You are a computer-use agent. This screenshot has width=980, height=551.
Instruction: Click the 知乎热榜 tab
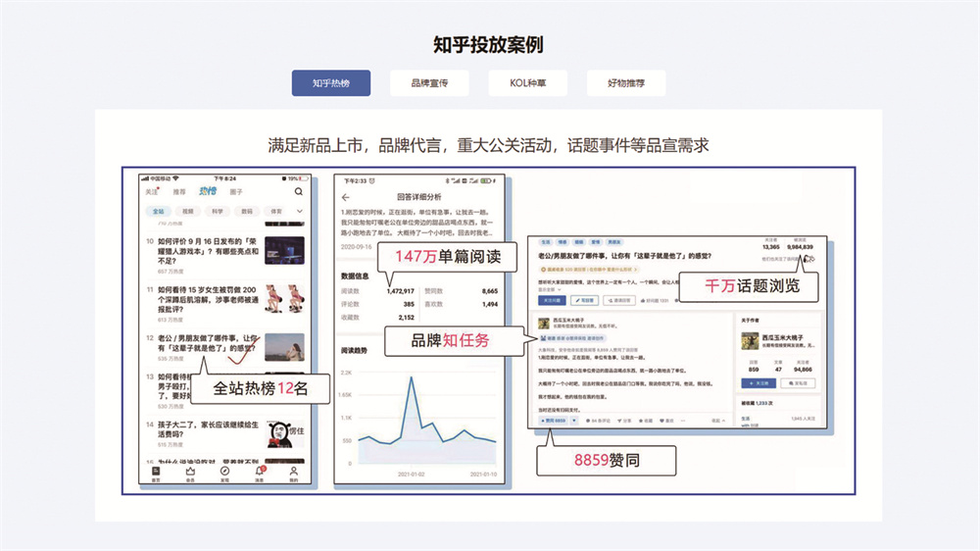331,83
